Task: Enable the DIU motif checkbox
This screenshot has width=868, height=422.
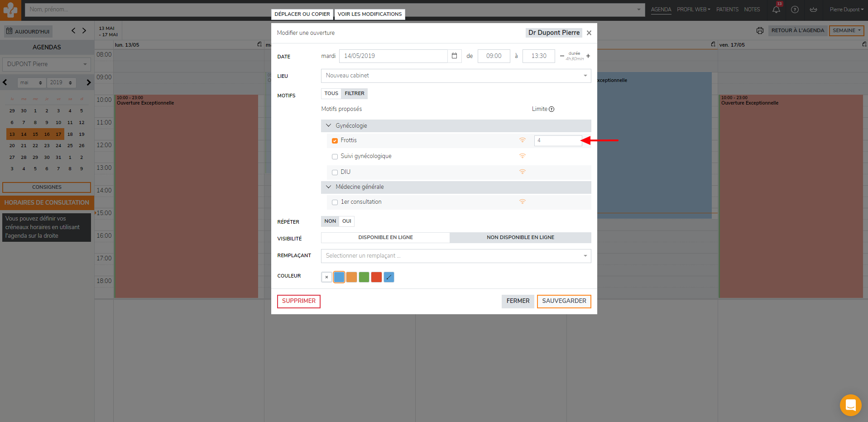Action: [335, 173]
